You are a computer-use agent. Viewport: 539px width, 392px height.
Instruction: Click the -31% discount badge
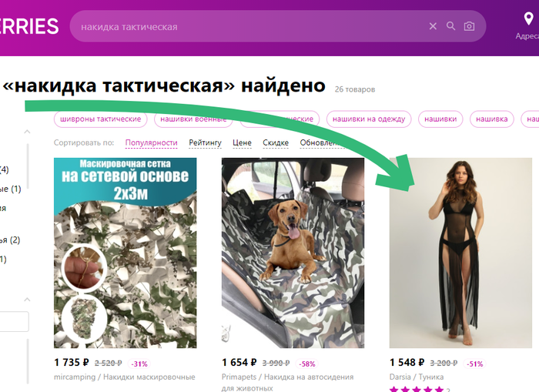139,364
